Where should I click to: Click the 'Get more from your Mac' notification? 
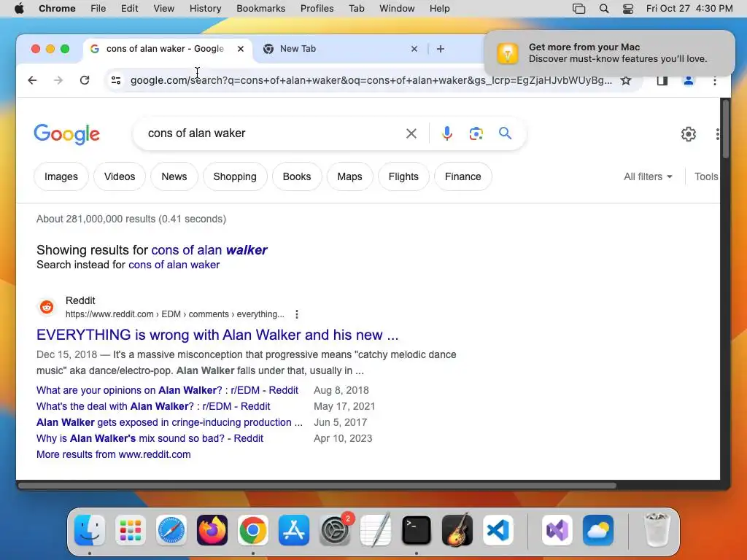click(609, 52)
